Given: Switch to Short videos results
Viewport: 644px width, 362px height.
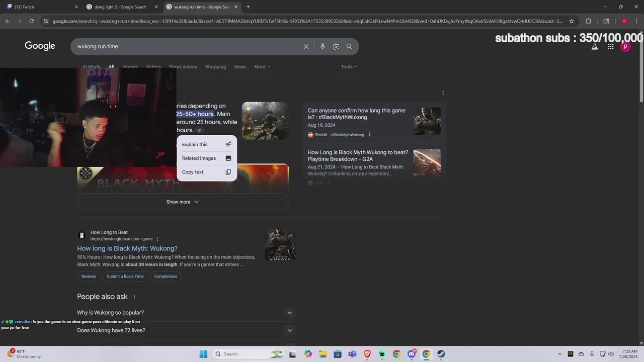Looking at the screenshot, I should [x=183, y=67].
